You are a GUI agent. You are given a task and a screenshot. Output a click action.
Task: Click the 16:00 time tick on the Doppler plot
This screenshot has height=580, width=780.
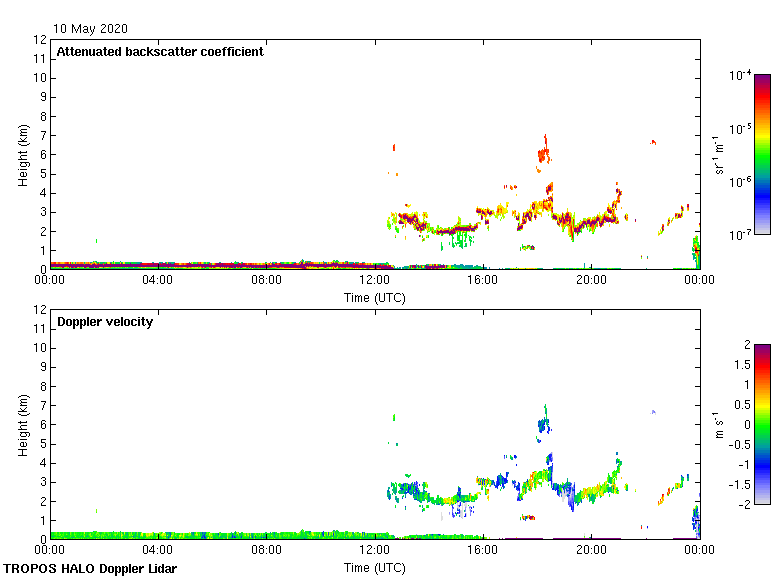click(483, 550)
